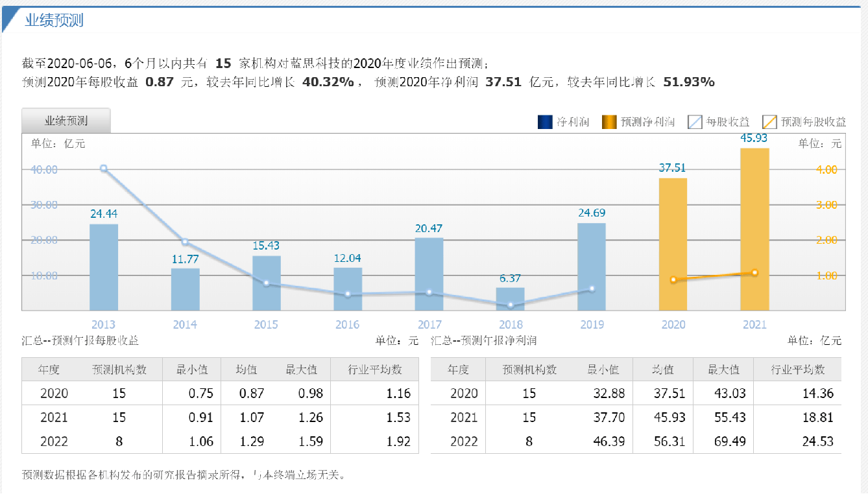Click the 2016 net profit bar
Image resolution: width=868 pixels, height=494 pixels.
[x=348, y=288]
